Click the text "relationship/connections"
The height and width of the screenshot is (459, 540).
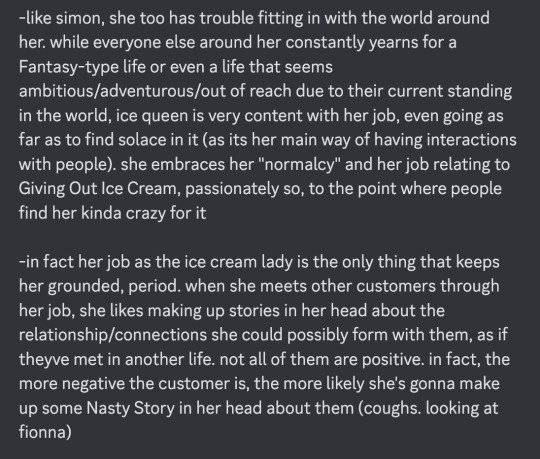(x=113, y=335)
